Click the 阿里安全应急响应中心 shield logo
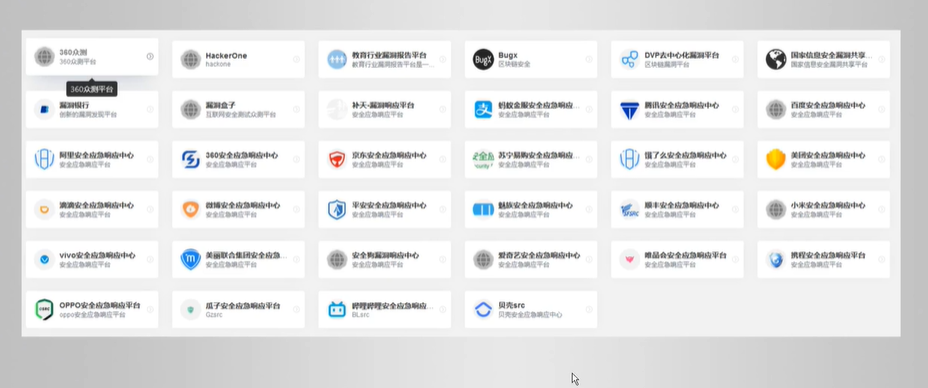This screenshot has height=388, width=928. coord(44,159)
